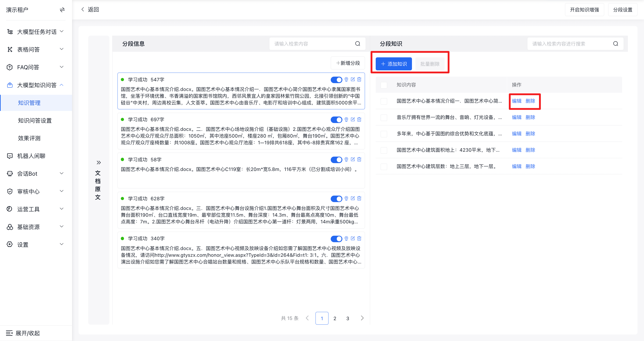Click locate icon on the 697字 segment
This screenshot has width=644, height=341.
[x=346, y=120]
